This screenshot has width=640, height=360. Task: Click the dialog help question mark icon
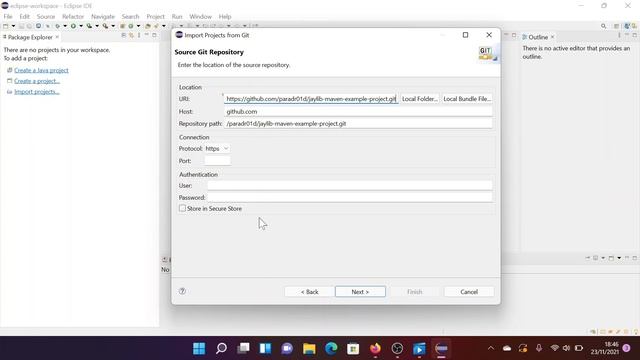[x=182, y=291]
